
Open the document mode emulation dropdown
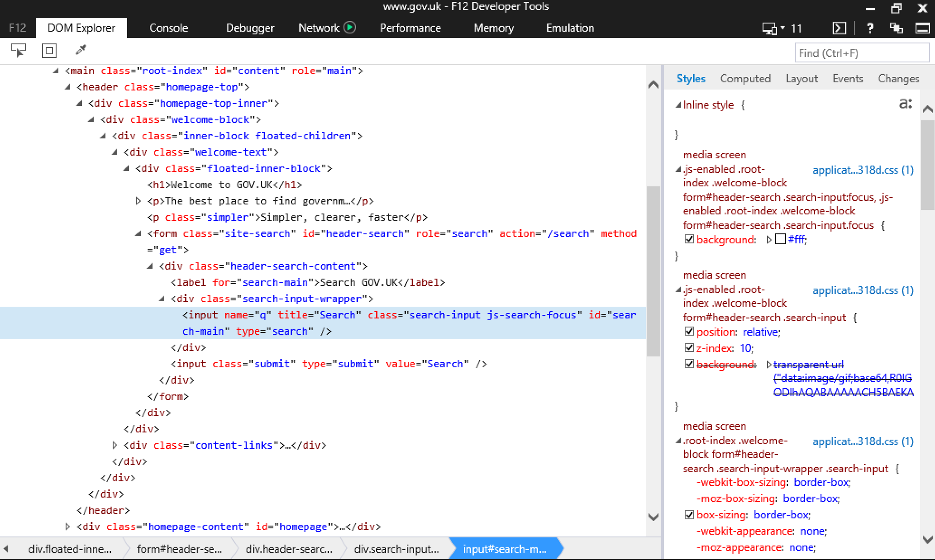pos(773,28)
